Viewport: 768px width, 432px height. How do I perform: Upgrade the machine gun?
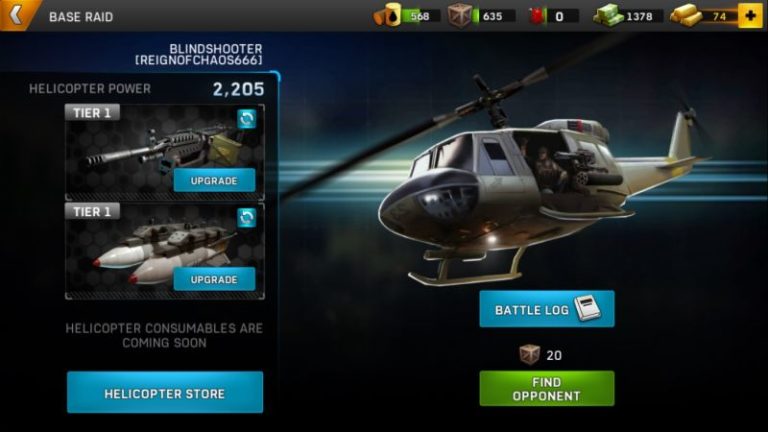[x=214, y=180]
